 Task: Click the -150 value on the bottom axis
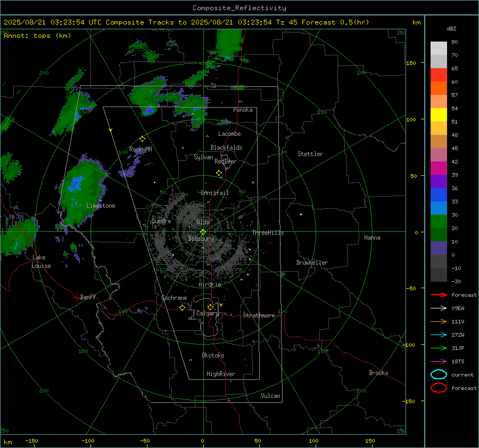pyautogui.click(x=31, y=441)
